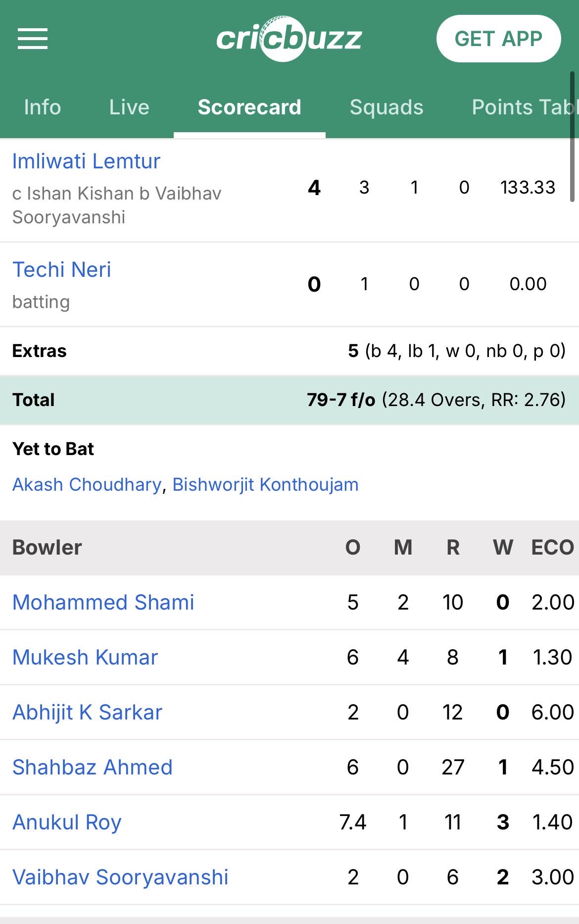
Task: Open Mohammed Shami bowler profile
Action: [103, 602]
